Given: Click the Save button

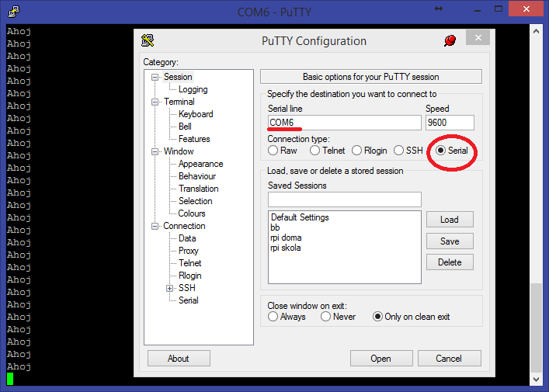Looking at the screenshot, I should tap(450, 241).
